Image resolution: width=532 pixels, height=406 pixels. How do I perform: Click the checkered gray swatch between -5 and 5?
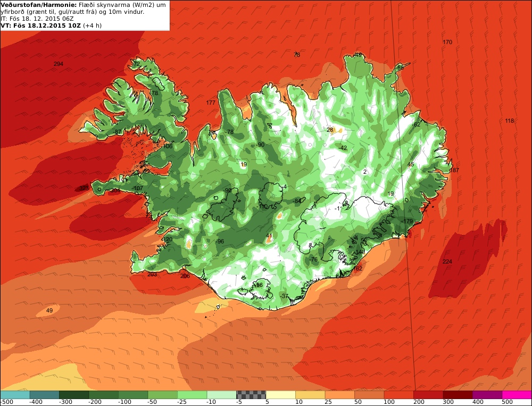coord(251,394)
